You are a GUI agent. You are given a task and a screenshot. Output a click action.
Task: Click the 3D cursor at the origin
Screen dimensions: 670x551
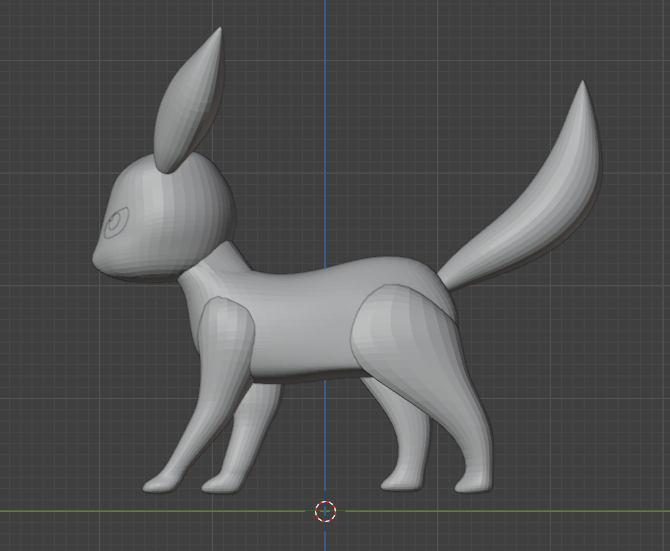325,511
